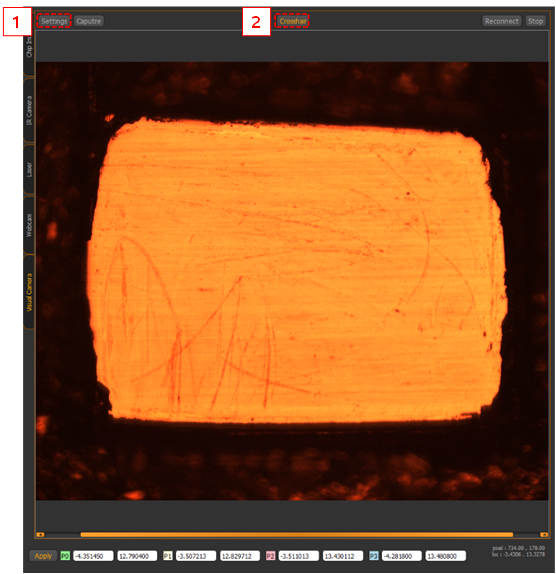Select the blue P3 point marker

(x=373, y=556)
